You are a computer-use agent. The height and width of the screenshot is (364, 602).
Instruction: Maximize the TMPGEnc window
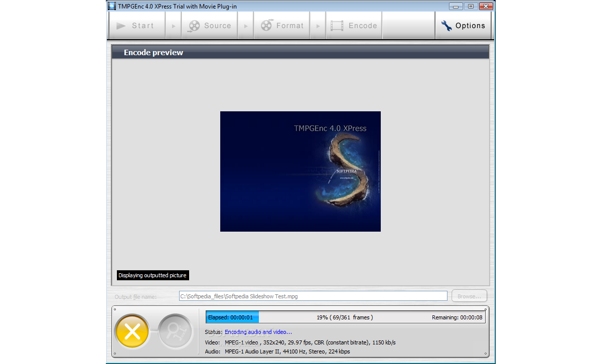click(471, 6)
